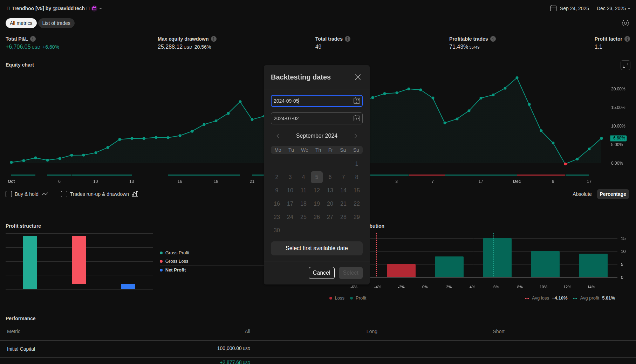Open strategy settings hexagon icon
The height and width of the screenshot is (364, 636).
coord(625,23)
